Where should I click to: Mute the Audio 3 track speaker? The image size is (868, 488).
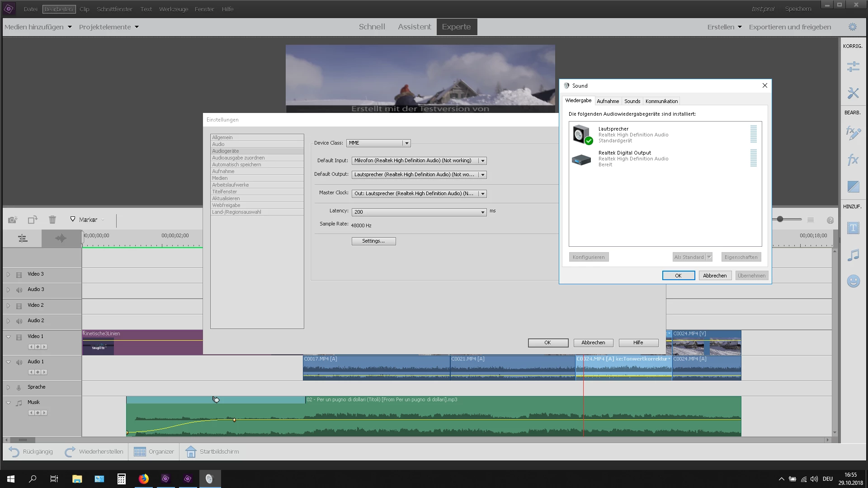click(19, 290)
